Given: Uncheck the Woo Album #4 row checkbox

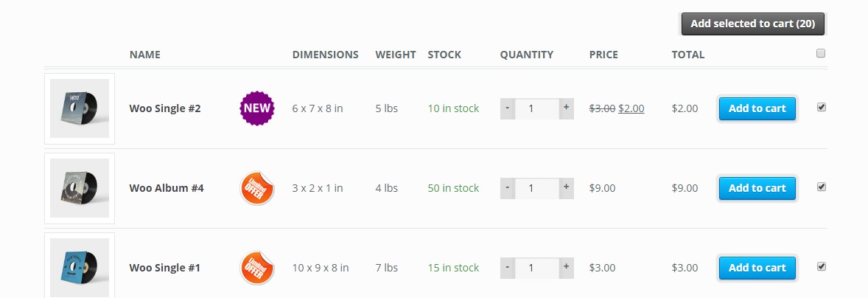Looking at the screenshot, I should tap(822, 187).
